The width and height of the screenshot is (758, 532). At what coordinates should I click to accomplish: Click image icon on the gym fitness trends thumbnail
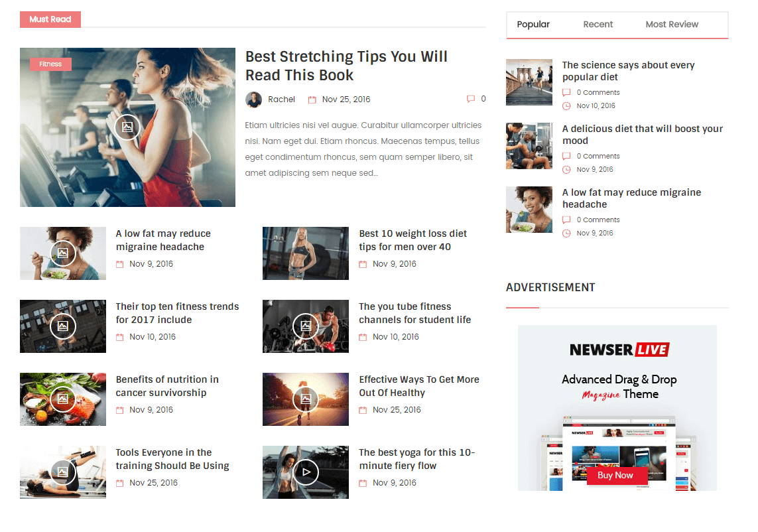point(63,326)
